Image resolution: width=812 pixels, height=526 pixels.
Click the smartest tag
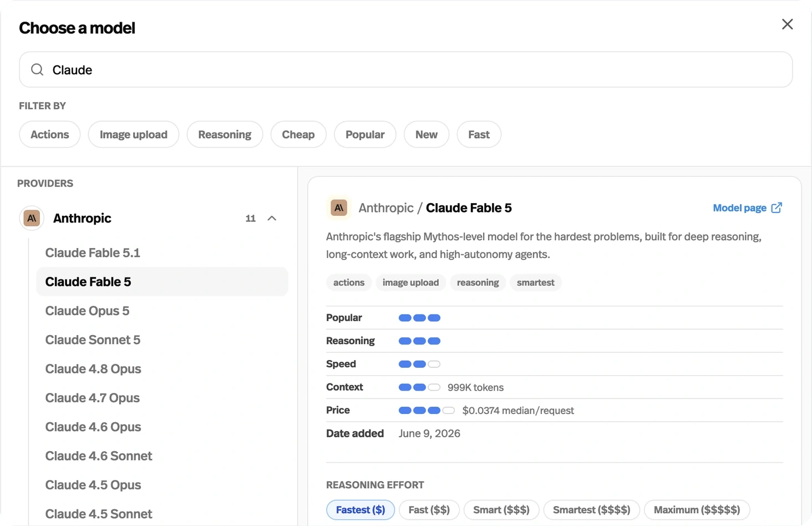tap(535, 282)
